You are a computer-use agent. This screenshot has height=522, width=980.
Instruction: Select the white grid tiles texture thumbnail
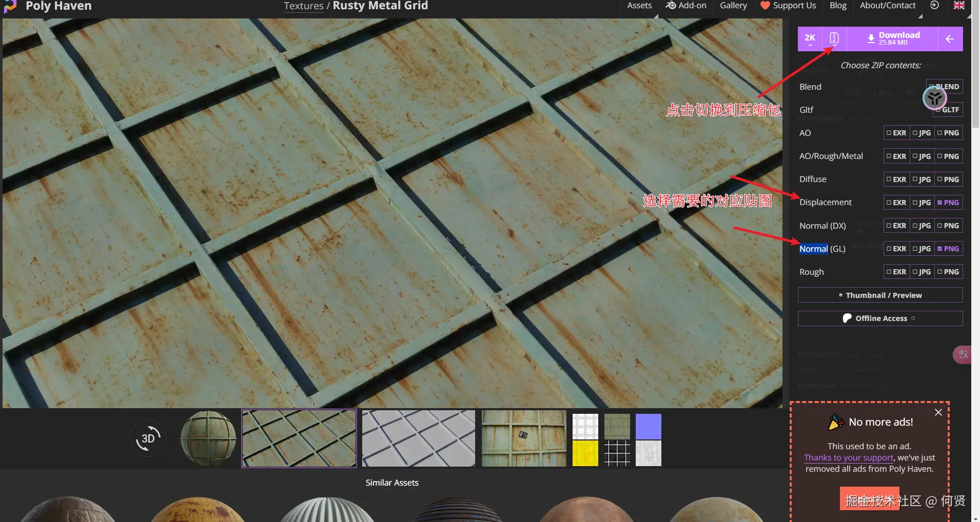[x=418, y=438]
